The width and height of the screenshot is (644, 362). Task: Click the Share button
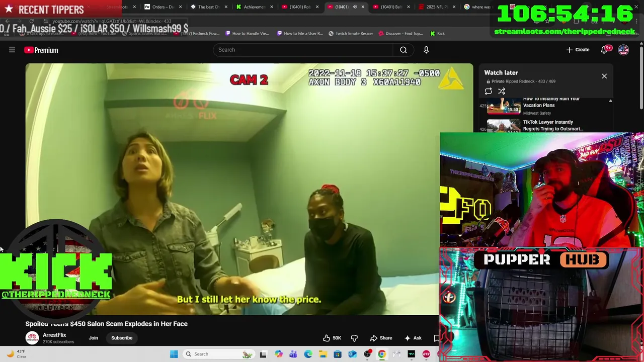[x=381, y=338]
